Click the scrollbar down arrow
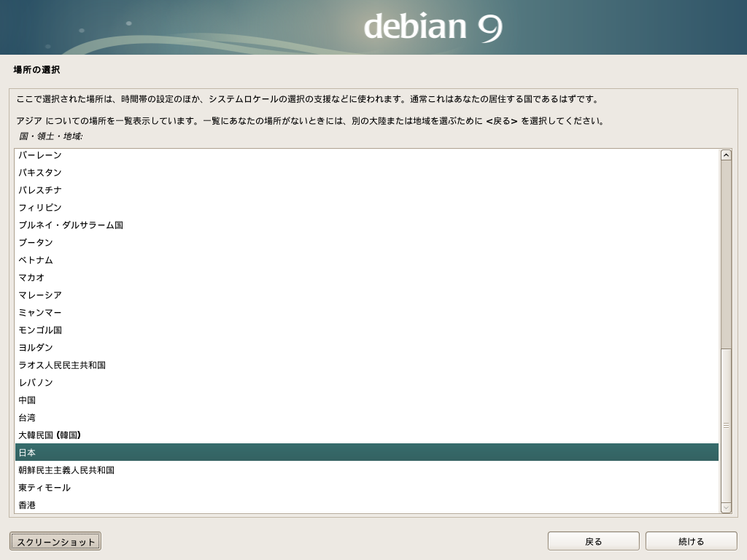Screen dimensions: 747x560 tap(726, 507)
